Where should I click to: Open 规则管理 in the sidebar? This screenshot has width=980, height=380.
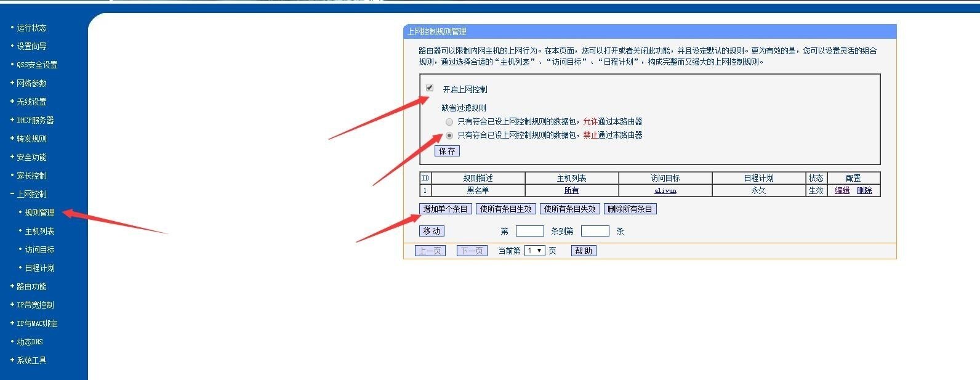(39, 212)
